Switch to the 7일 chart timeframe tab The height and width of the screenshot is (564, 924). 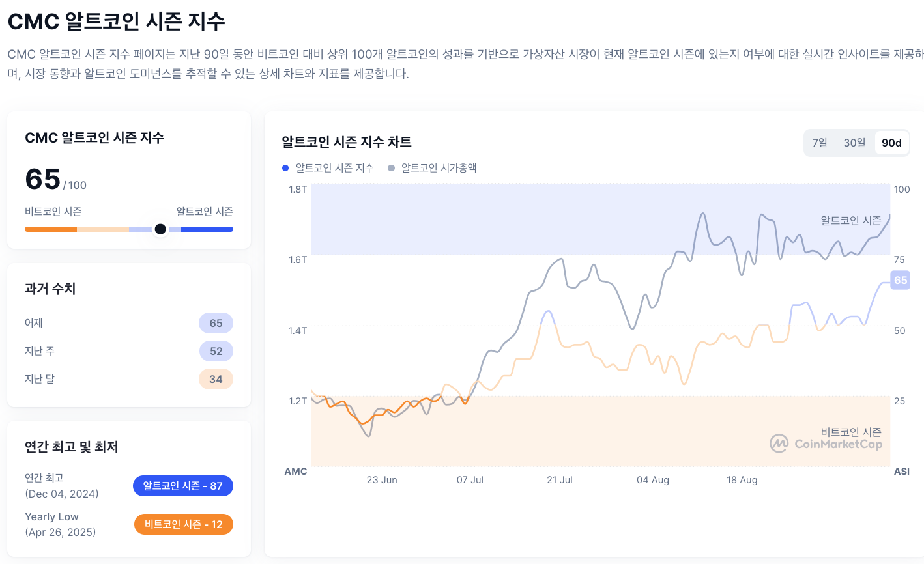[x=819, y=142]
